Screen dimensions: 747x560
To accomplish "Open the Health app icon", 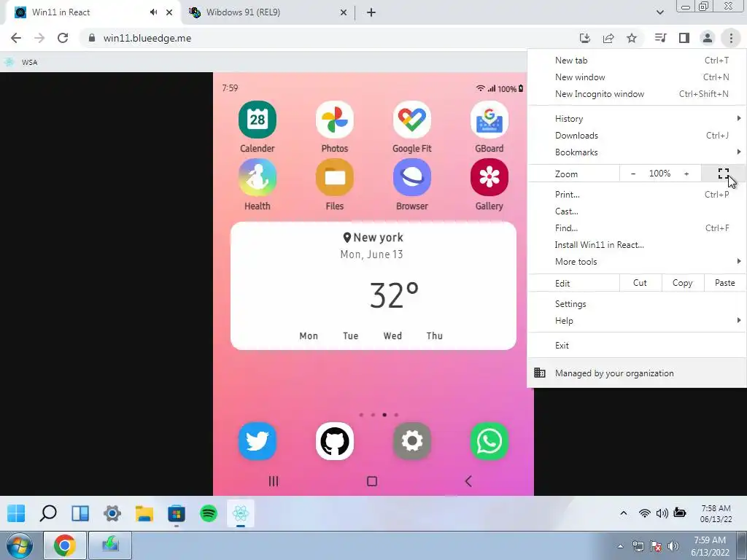I will click(258, 178).
